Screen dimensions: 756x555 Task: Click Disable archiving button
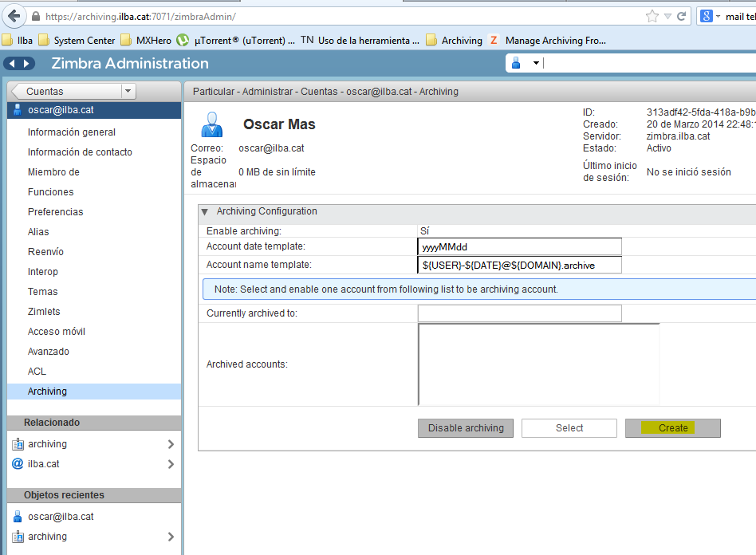point(466,428)
